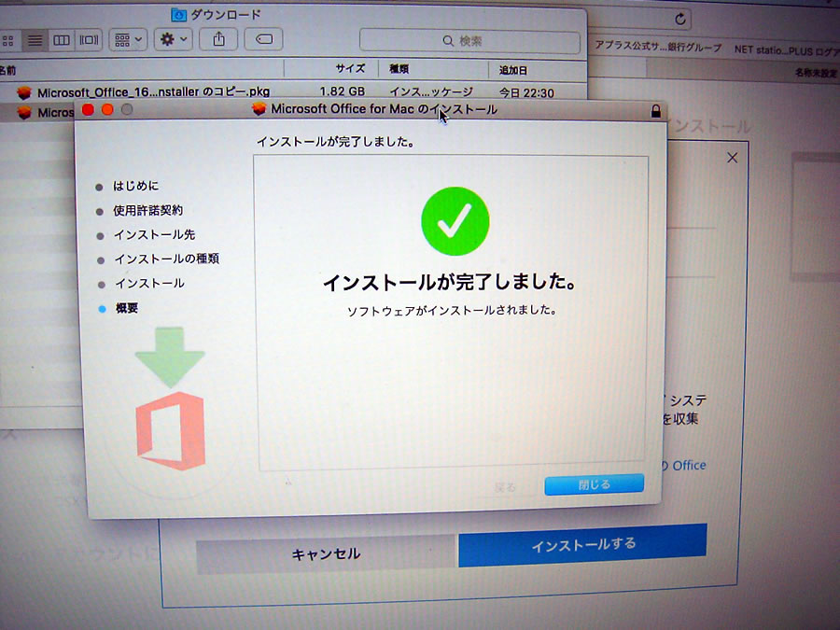
Task: Switch Finder to column view
Action: click(62, 40)
